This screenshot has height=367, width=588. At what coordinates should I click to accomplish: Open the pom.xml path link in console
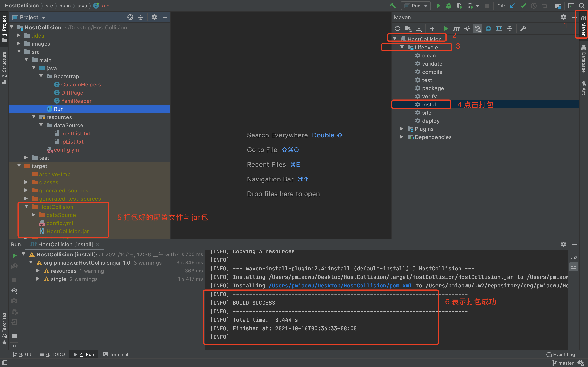[340, 286]
